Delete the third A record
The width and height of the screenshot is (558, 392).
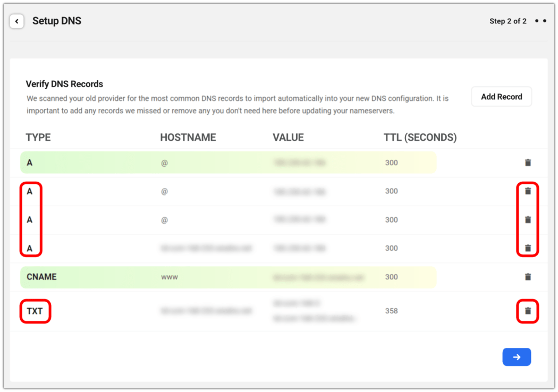528,219
